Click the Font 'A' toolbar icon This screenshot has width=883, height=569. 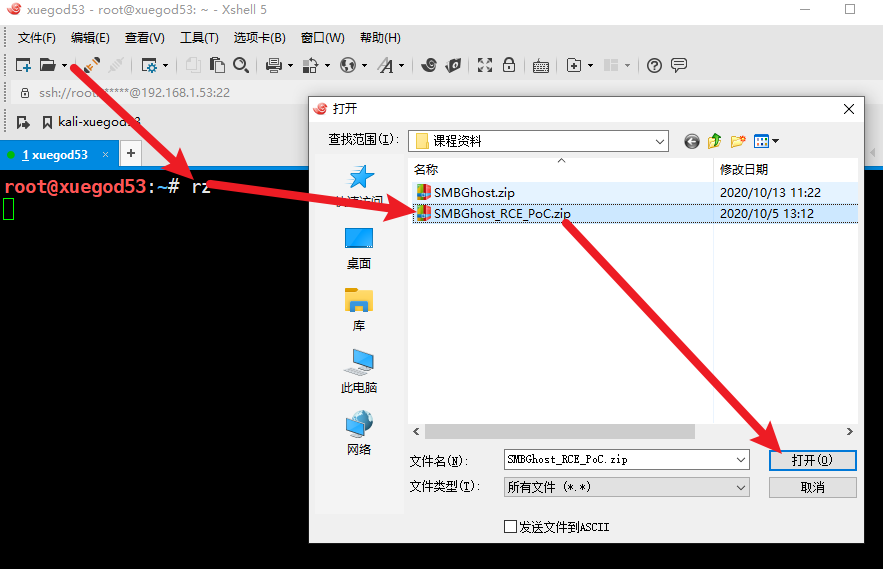click(x=385, y=65)
